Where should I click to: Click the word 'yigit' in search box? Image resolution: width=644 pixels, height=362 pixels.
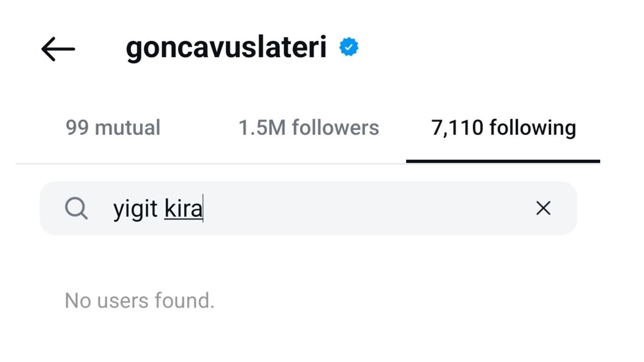point(135,209)
